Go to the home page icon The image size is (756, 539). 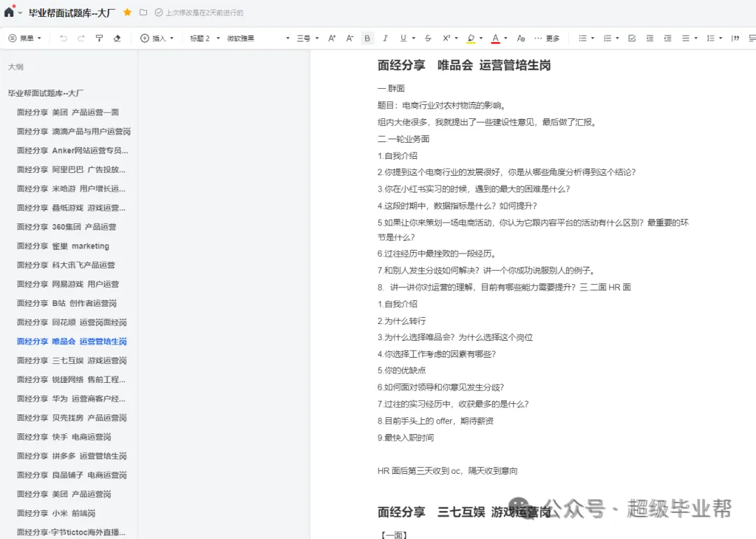(x=9, y=12)
